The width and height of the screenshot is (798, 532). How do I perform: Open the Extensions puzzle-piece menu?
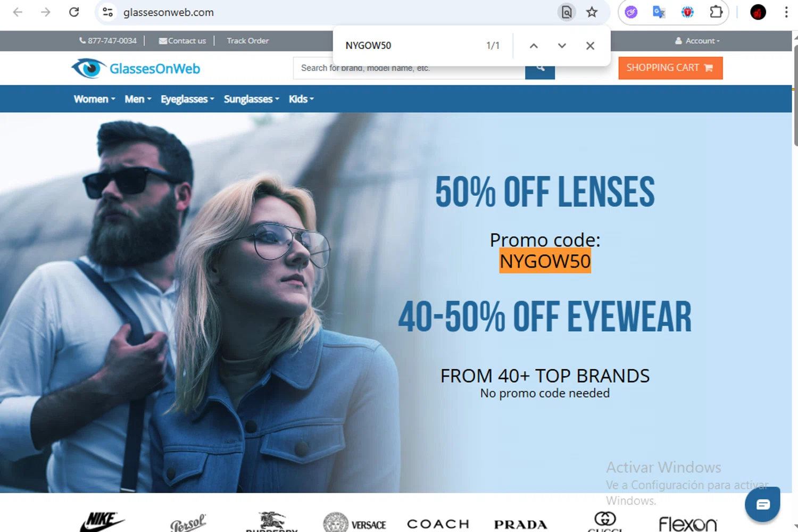[x=716, y=12]
